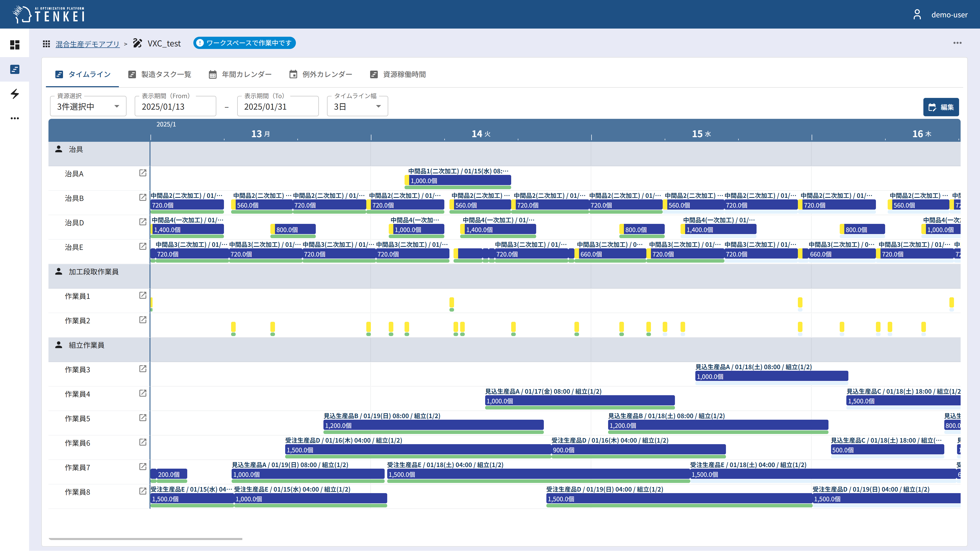Viewport: 980px width, 551px height.
Task: Open 治具A details via external link icon
Action: click(143, 173)
